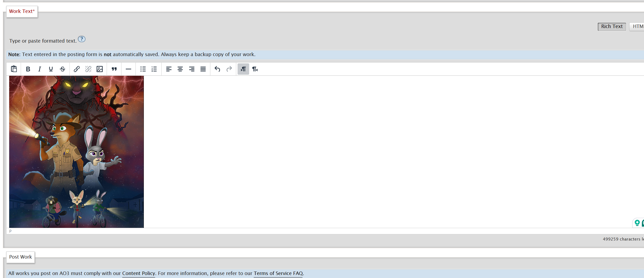
Task: Insert a hyperlink
Action: pos(76,69)
